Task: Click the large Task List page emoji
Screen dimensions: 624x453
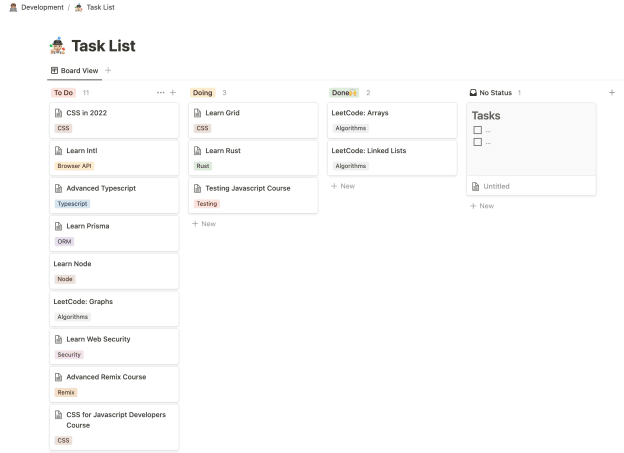Action: point(58,45)
